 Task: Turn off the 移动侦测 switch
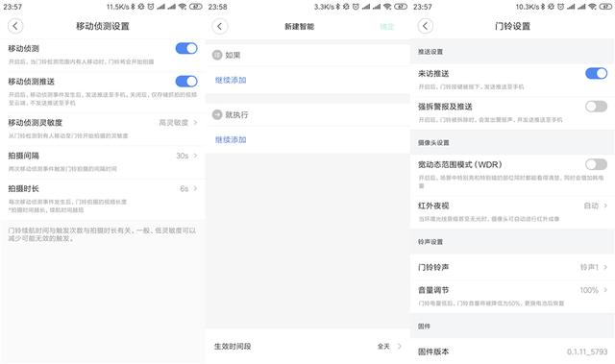[x=186, y=48]
